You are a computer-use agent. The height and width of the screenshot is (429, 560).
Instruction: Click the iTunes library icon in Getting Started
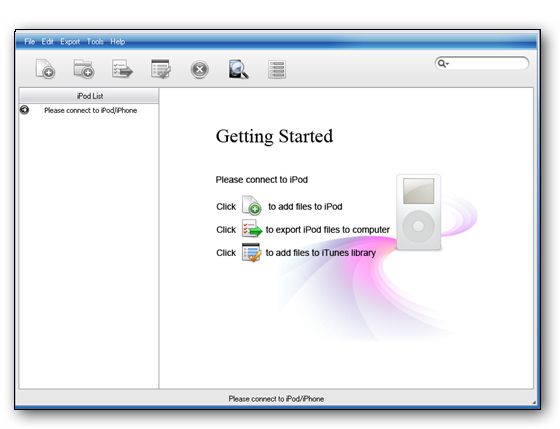tap(251, 252)
